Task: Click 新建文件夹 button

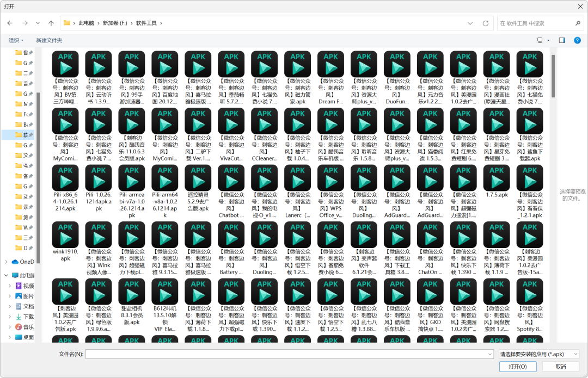Action: 49,40
